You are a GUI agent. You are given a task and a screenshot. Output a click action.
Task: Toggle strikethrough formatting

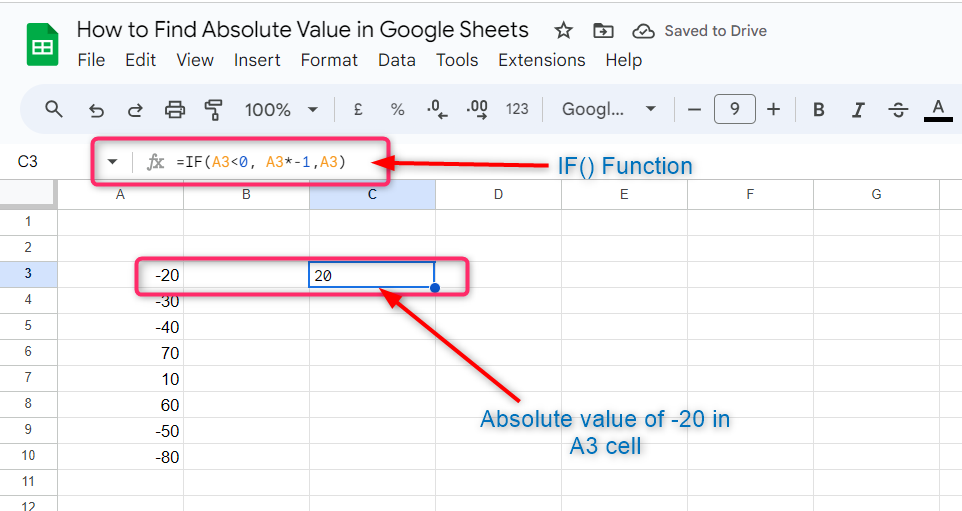point(898,109)
